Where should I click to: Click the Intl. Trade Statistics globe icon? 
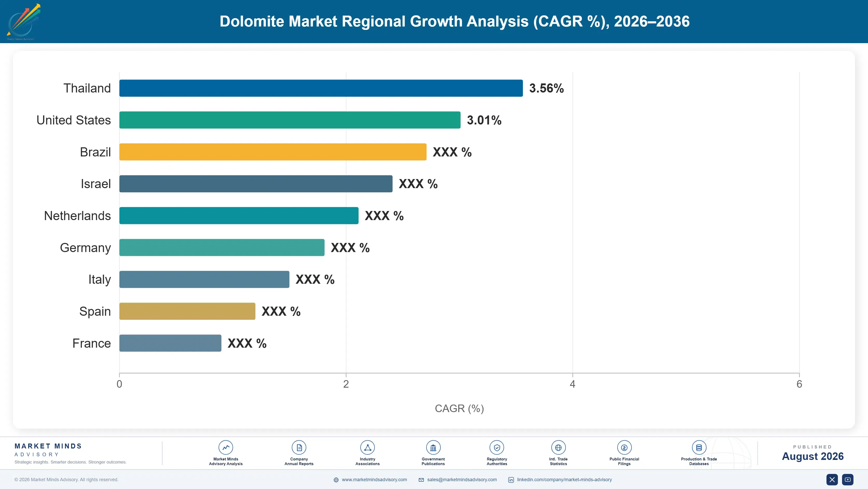tap(558, 447)
